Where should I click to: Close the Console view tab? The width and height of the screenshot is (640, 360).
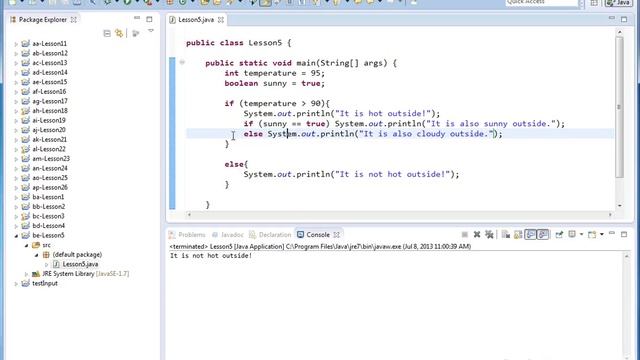coord(336,235)
